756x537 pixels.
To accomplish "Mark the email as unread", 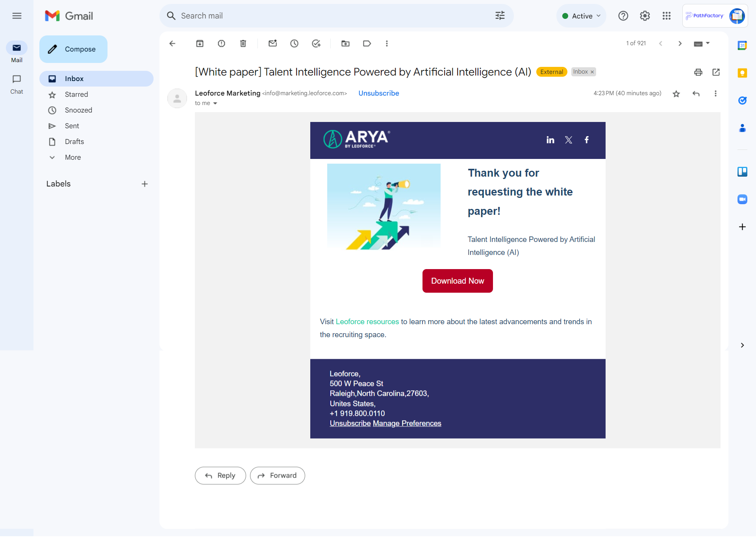I will 272,44.
